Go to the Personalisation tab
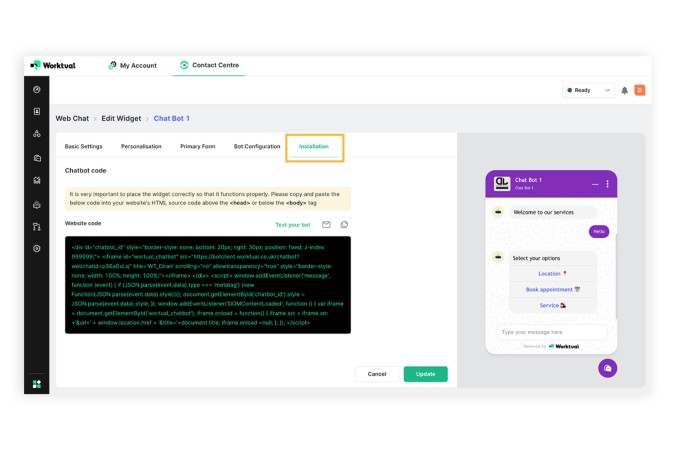The height and width of the screenshot is (450, 675). click(x=141, y=146)
